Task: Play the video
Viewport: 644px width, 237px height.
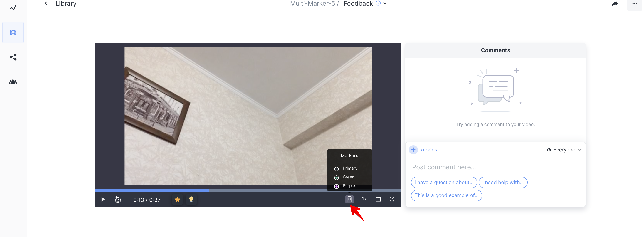Action: (x=103, y=200)
